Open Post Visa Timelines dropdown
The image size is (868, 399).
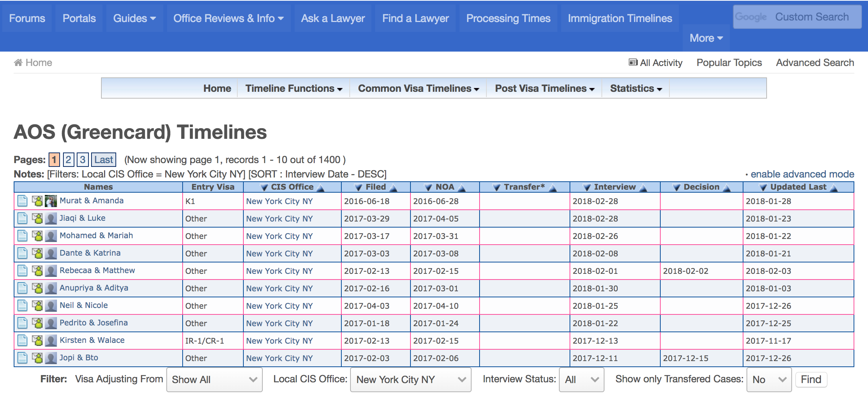point(544,88)
